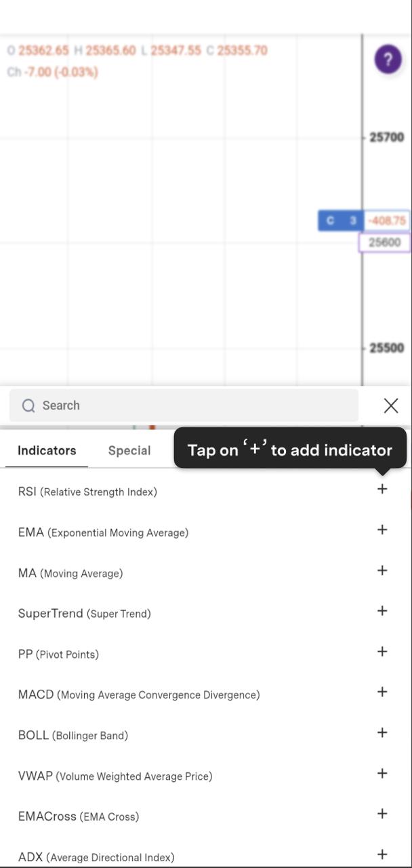412x868 pixels.
Task: Add the EMA indicator with plus icon
Action: tap(382, 530)
